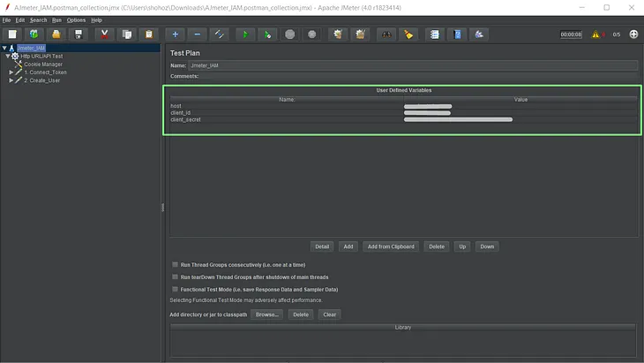
Task: Enable Functional Test Mode checkbox
Action: tap(175, 290)
